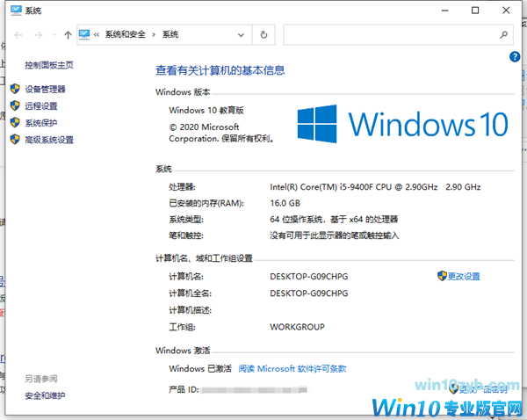Select the WORKGROUP value

coord(297,327)
